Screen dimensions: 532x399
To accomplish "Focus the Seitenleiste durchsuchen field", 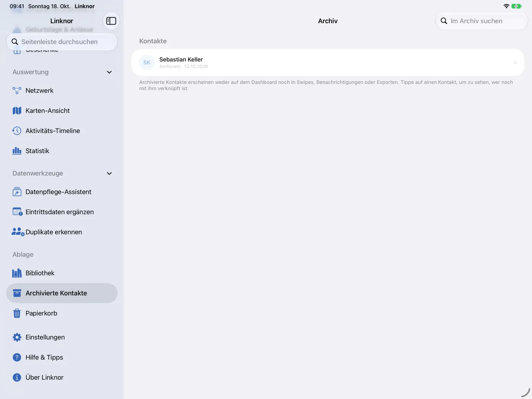I will pyautogui.click(x=62, y=42).
